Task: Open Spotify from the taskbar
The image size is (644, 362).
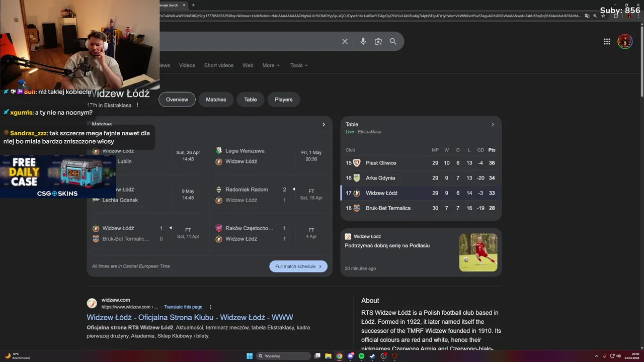Action: click(x=361, y=356)
